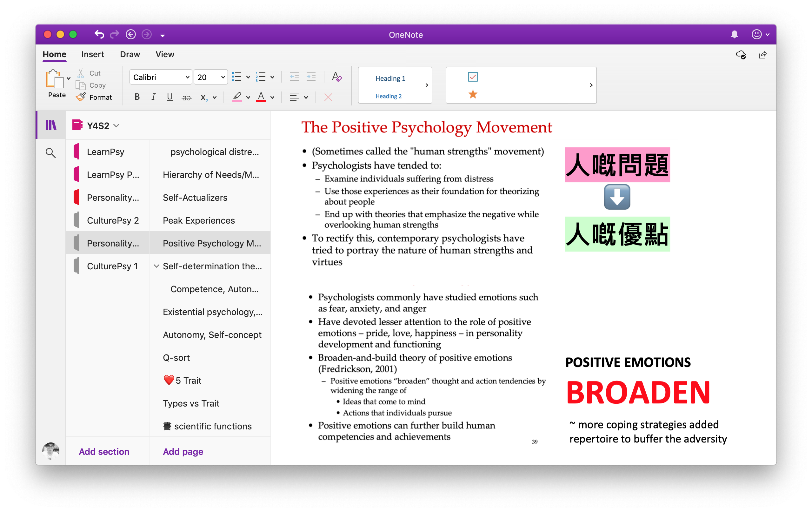This screenshot has width=812, height=512.
Task: Open notebook search with the magnifier icon
Action: [50, 153]
